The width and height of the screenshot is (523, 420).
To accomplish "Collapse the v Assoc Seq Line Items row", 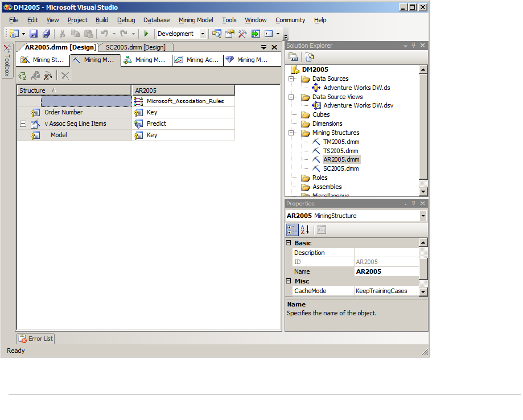I will pyautogui.click(x=23, y=123).
